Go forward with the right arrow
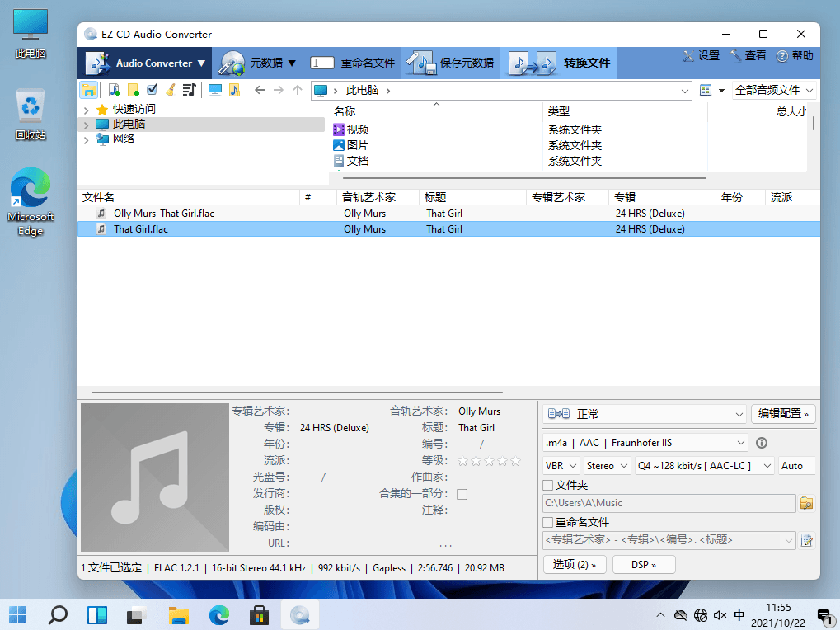This screenshot has height=630, width=840. (x=279, y=90)
